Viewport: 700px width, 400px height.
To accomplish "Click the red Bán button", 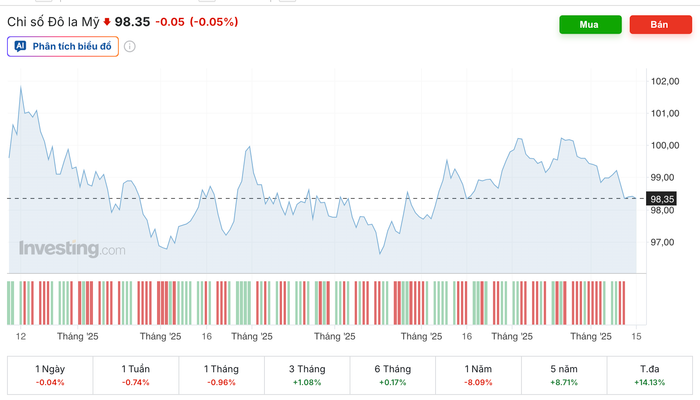I will 660,25.
